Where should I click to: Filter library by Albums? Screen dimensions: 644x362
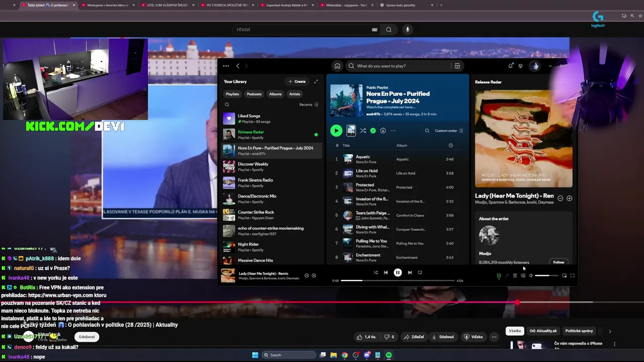click(275, 94)
